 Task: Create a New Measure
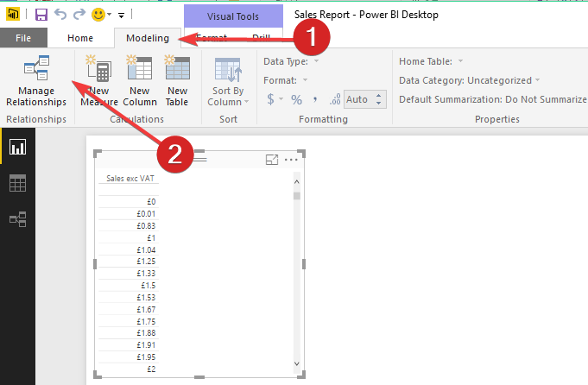click(99, 81)
